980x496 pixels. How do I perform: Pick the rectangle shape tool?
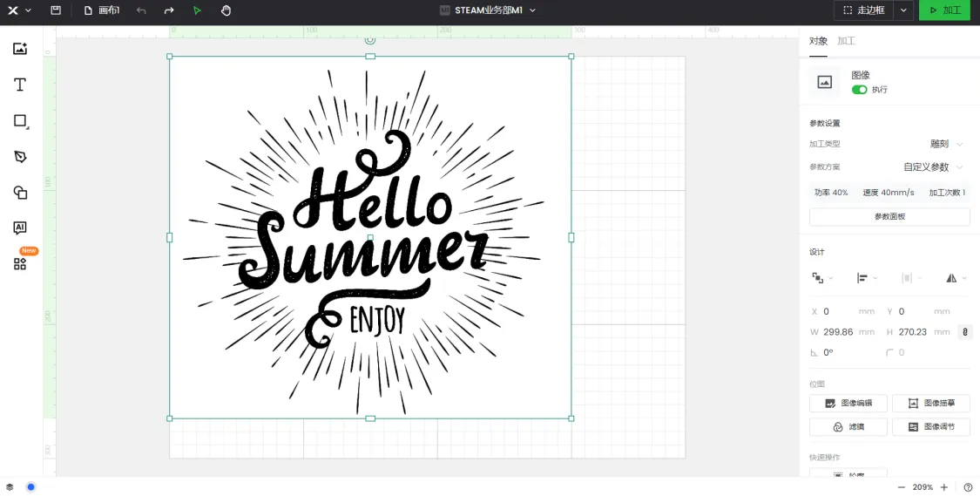click(20, 120)
